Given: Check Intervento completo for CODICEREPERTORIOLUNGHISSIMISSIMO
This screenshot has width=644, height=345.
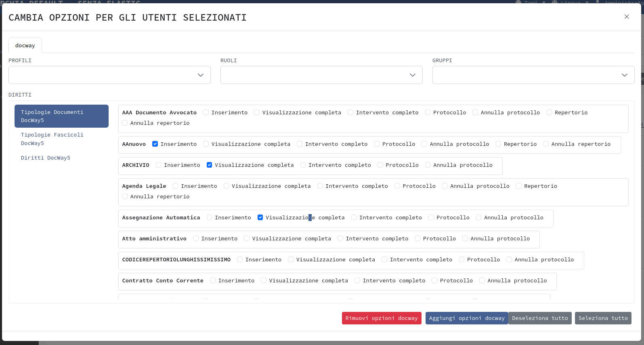Looking at the screenshot, I should tap(384, 260).
